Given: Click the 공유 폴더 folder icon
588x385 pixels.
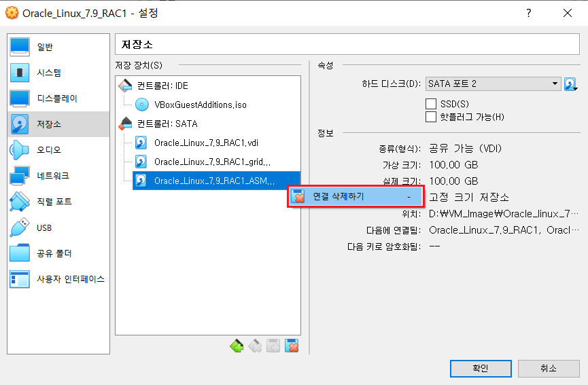Looking at the screenshot, I should point(20,253).
